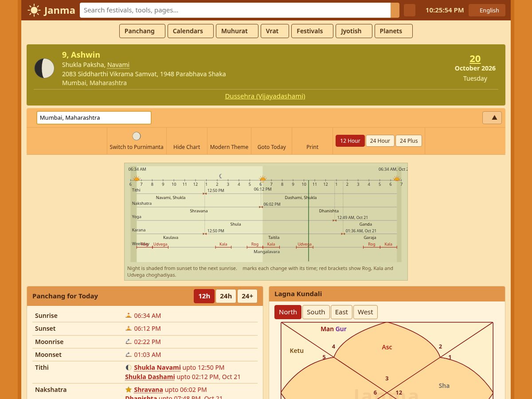Click the Yoga 12:49 AM, Oct 21 marker

point(335,220)
